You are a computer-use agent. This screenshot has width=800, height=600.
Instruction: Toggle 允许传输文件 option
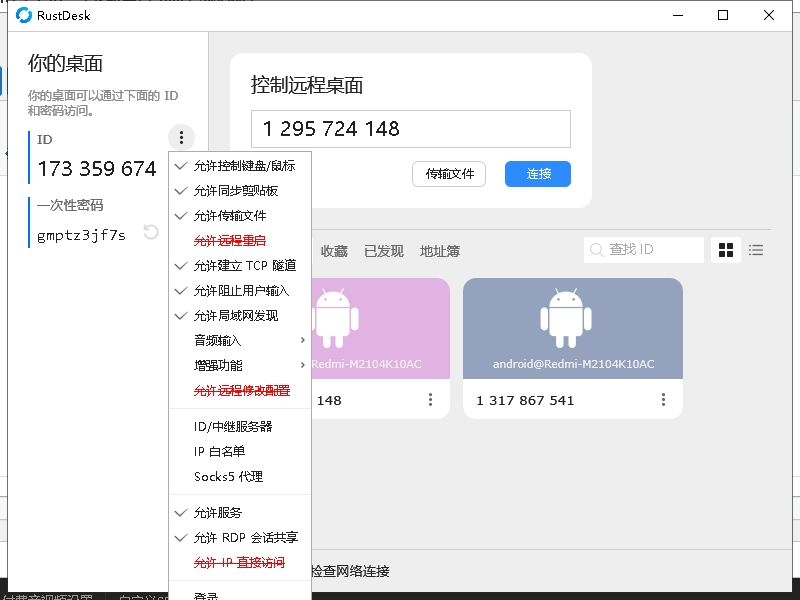click(240, 216)
